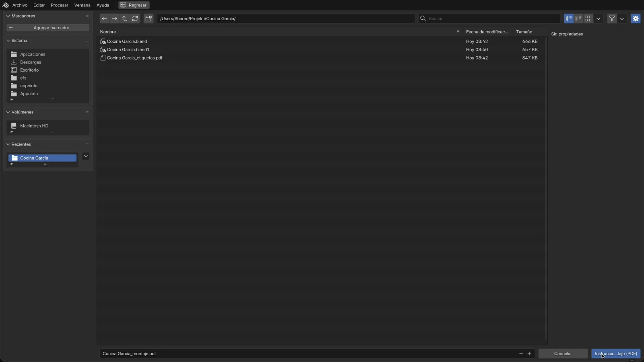This screenshot has height=362, width=644.
Task: Collapse the Volúmenes panel
Action: 8,112
